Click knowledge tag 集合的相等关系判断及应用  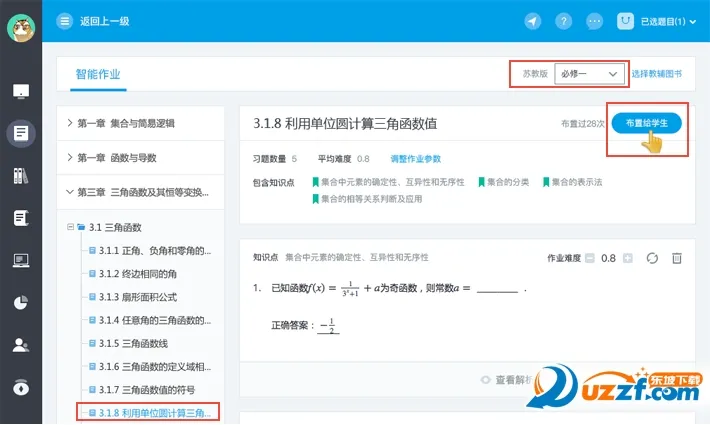click(x=367, y=199)
